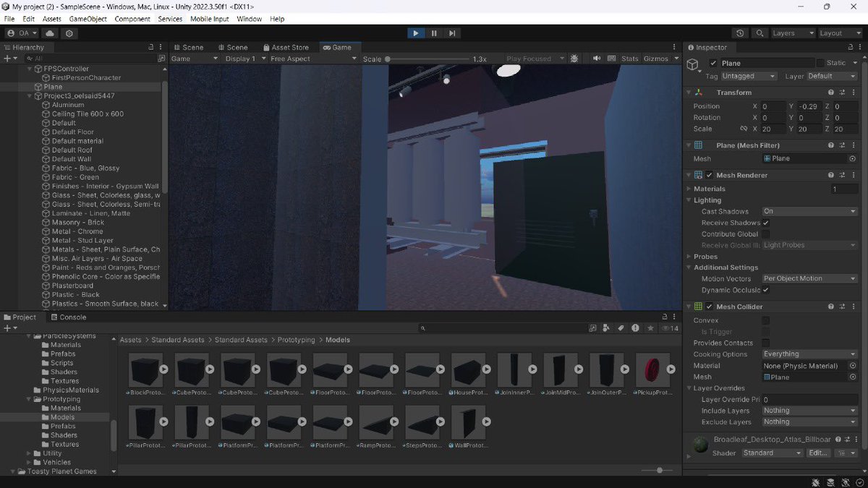Mute audio in the Game view toolbar

coord(597,59)
